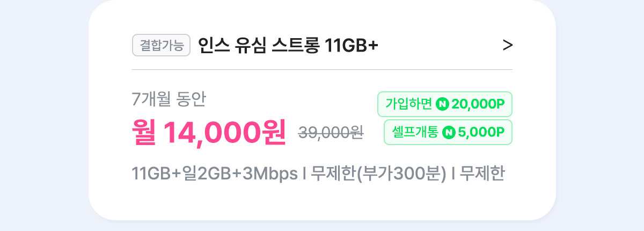This screenshot has height=231, width=644.
Task: Click the 셀프개통 label in the green badge
Action: [x=415, y=132]
